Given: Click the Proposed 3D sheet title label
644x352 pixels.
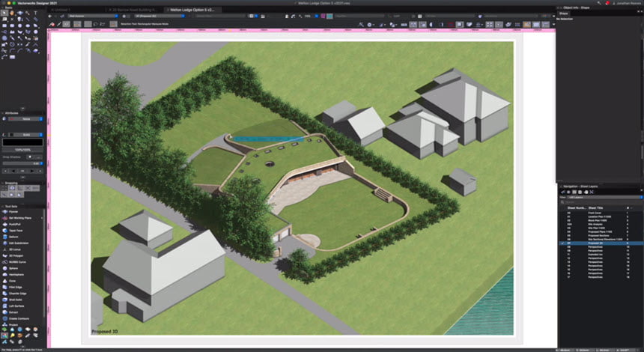Looking at the screenshot, I should pos(105,332).
